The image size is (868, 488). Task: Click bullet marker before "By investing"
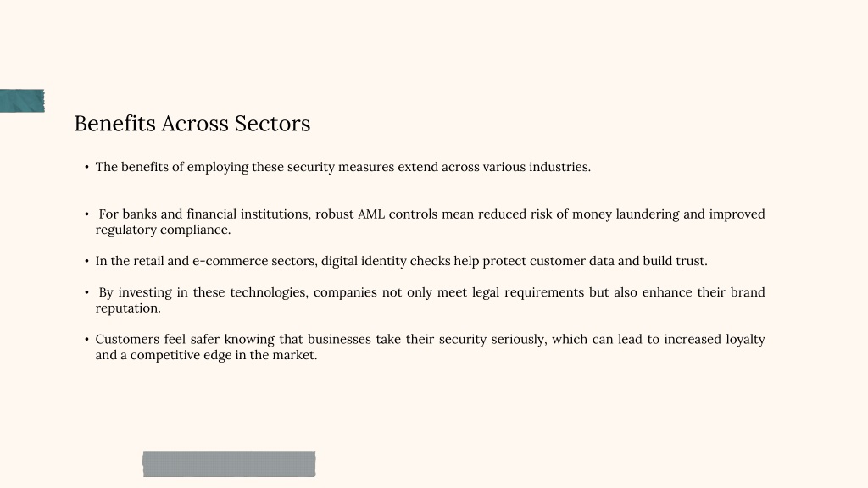87,292
